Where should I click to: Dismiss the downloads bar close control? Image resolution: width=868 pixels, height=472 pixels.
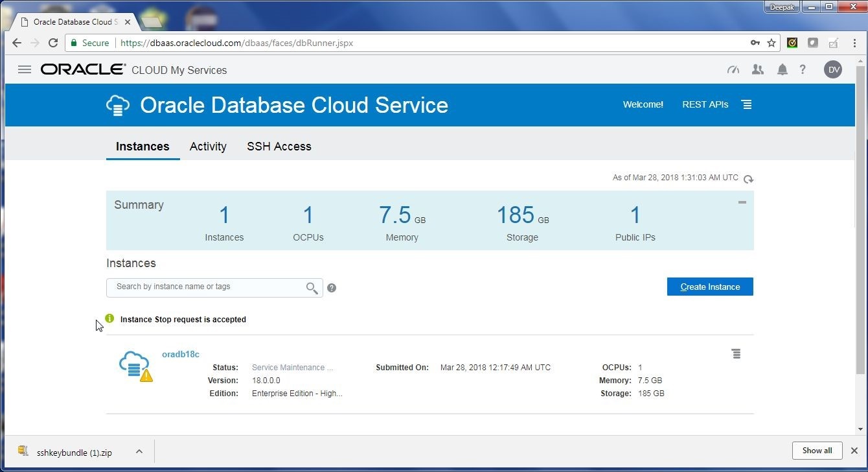pyautogui.click(x=854, y=450)
